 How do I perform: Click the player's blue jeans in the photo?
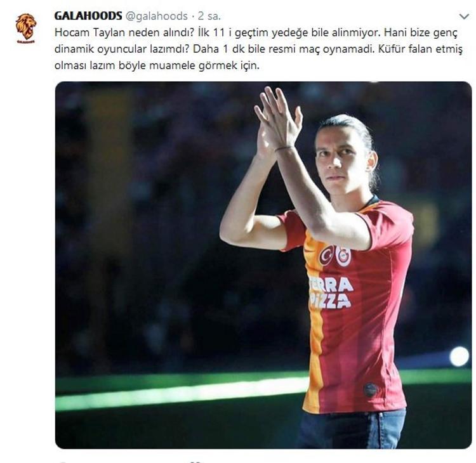(352, 429)
